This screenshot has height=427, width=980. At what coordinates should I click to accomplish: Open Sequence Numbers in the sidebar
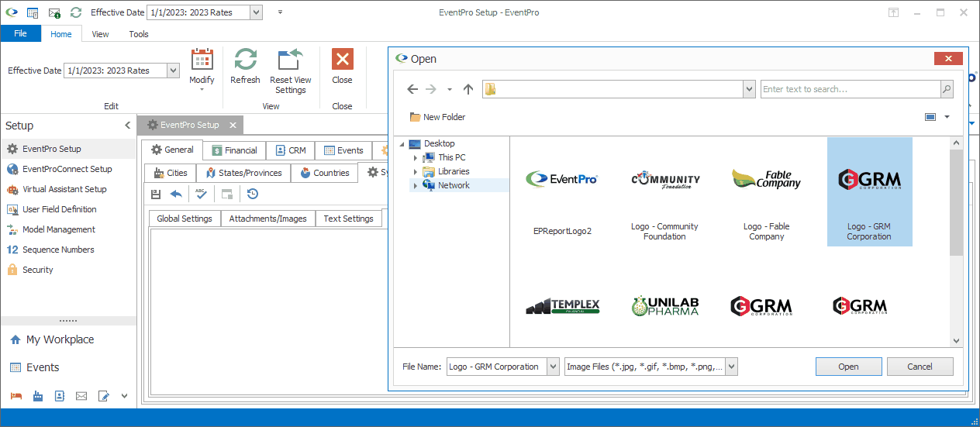68,250
